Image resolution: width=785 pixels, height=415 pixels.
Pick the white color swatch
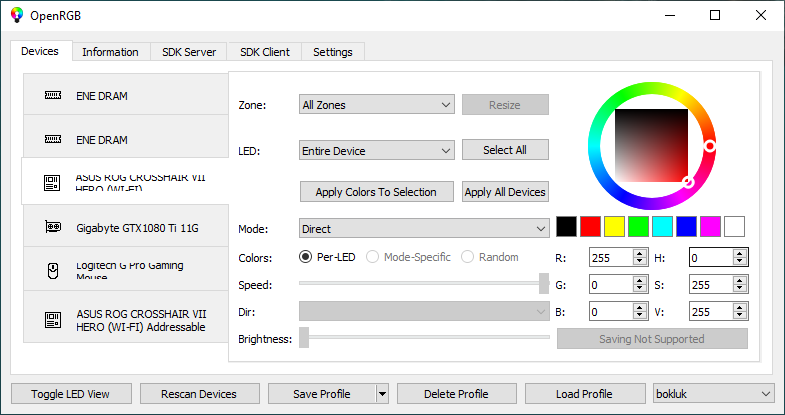coord(734,227)
